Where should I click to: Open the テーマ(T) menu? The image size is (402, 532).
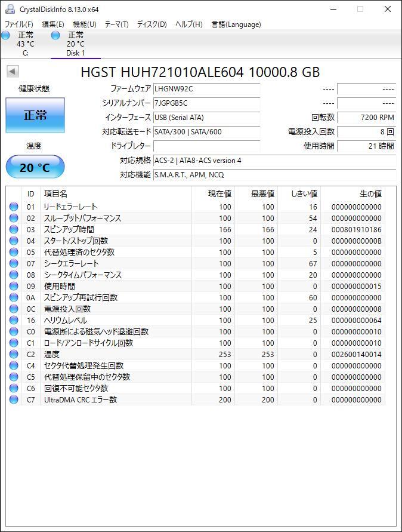tap(116, 24)
